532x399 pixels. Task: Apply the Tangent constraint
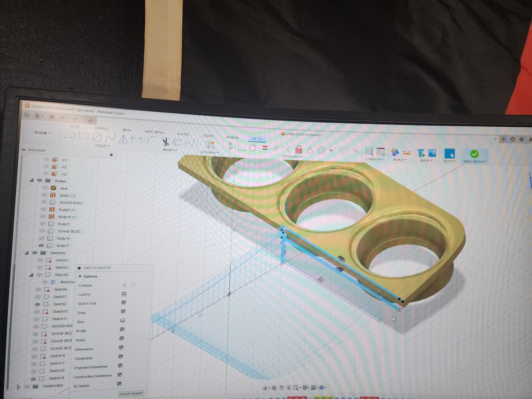point(253,147)
